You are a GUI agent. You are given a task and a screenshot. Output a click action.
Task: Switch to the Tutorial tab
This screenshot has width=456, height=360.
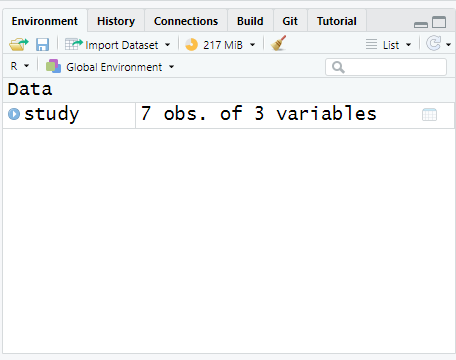pos(337,21)
